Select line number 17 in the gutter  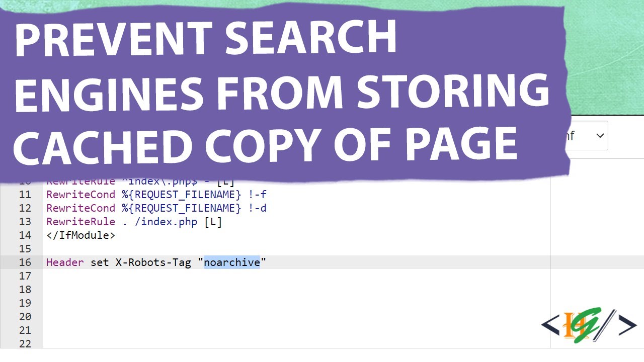(25, 276)
